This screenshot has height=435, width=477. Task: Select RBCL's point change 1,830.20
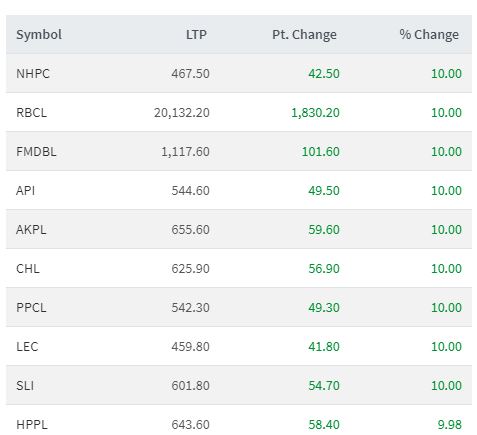coord(315,113)
